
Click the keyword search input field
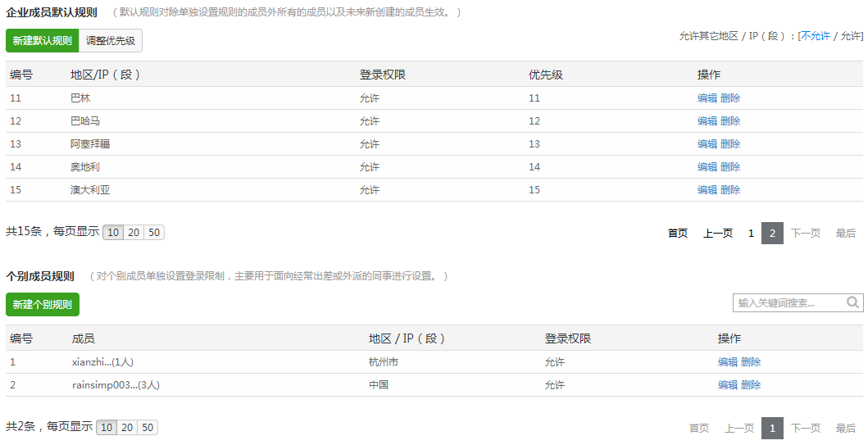pos(787,303)
